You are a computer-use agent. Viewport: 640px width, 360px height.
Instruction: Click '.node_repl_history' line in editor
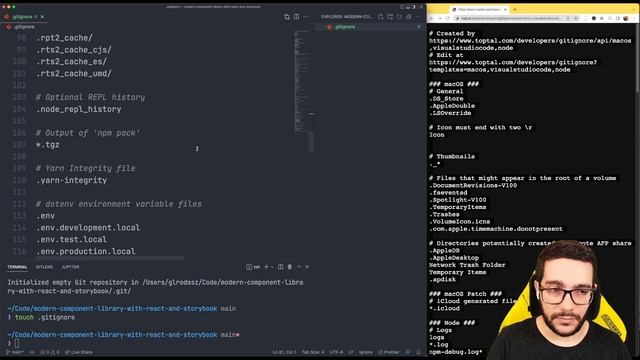click(x=79, y=109)
